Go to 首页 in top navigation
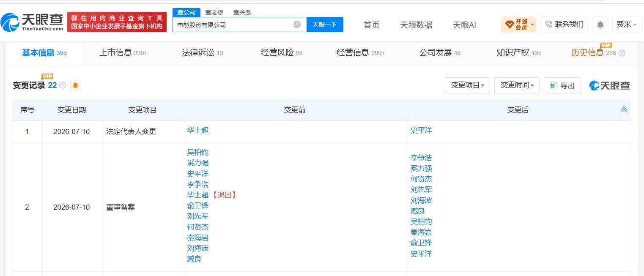644x276 pixels. coord(372,25)
